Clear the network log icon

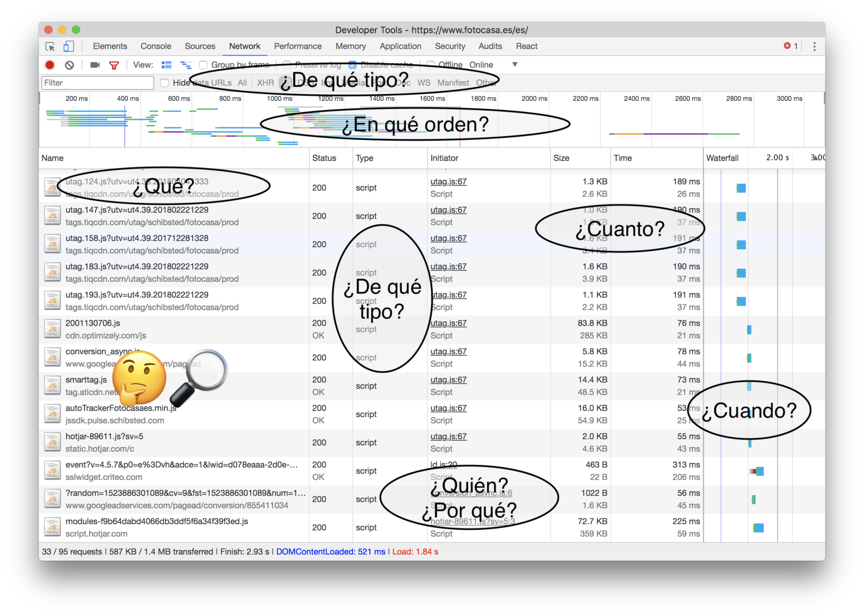coord(69,65)
